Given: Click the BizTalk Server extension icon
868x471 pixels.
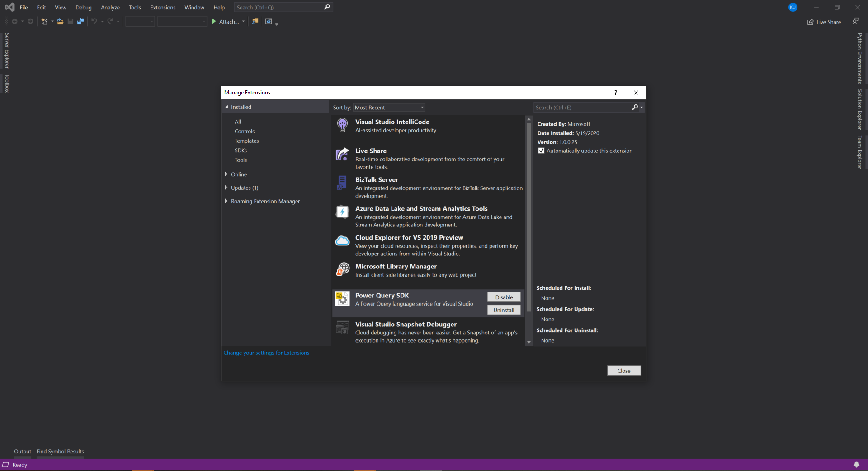Looking at the screenshot, I should [342, 183].
